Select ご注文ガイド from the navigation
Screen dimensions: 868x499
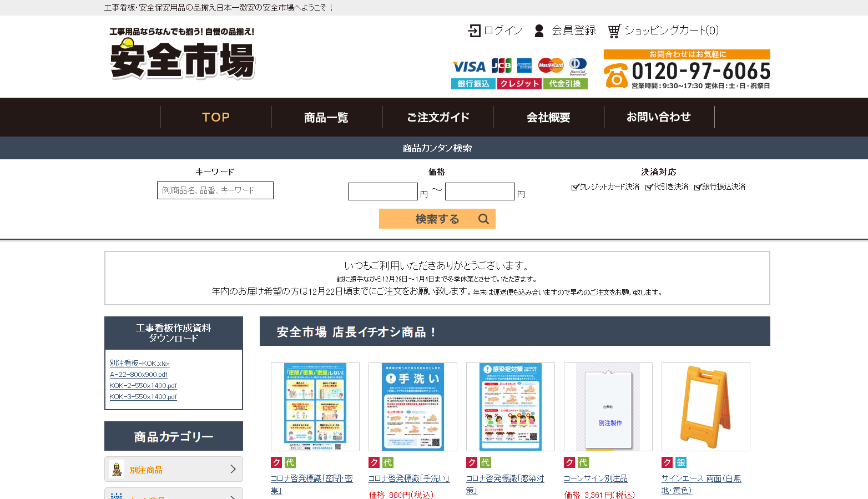coord(437,118)
